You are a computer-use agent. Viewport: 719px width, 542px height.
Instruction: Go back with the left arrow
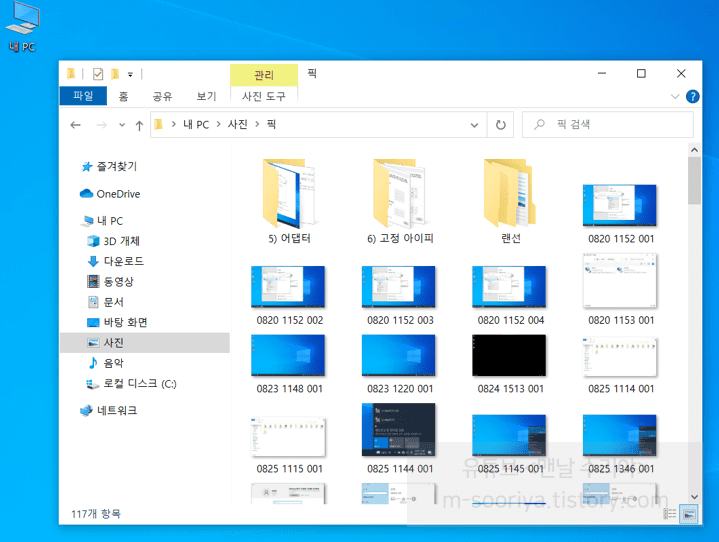point(76,125)
